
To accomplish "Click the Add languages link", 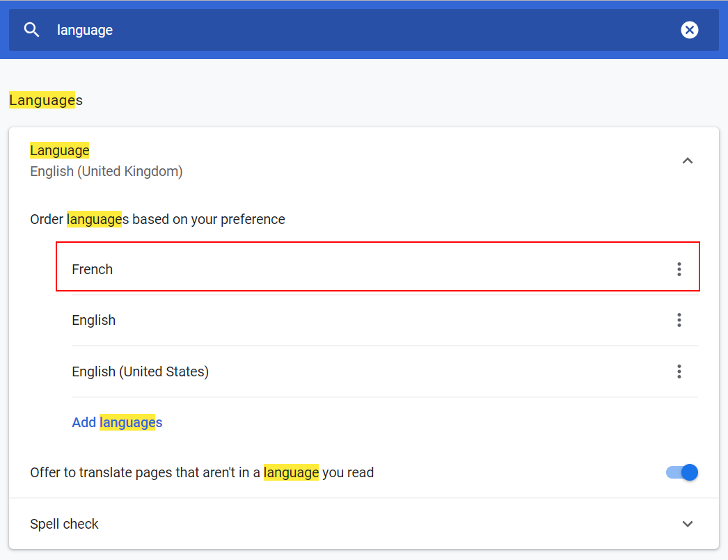I will [x=117, y=422].
